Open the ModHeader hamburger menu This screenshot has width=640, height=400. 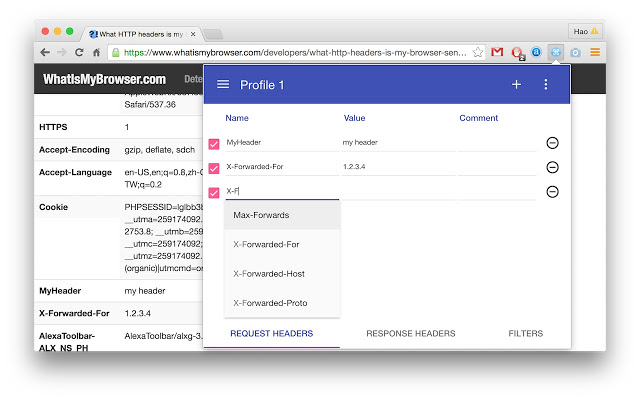pyautogui.click(x=223, y=84)
